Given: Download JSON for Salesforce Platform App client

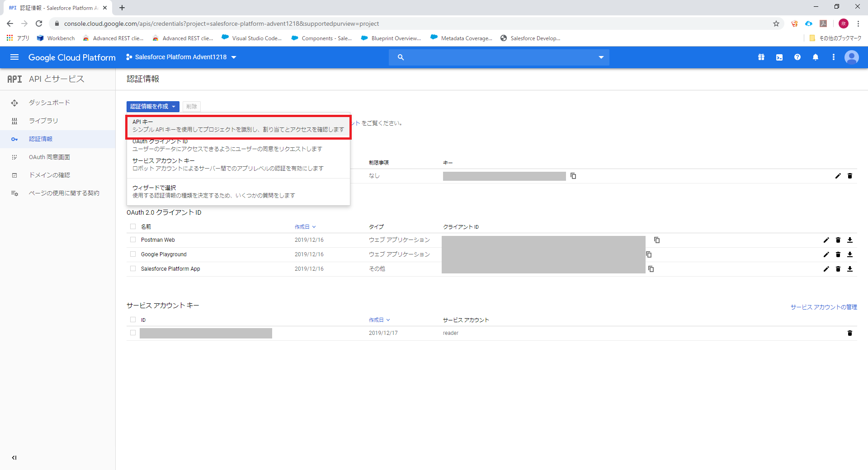Looking at the screenshot, I should 850,269.
